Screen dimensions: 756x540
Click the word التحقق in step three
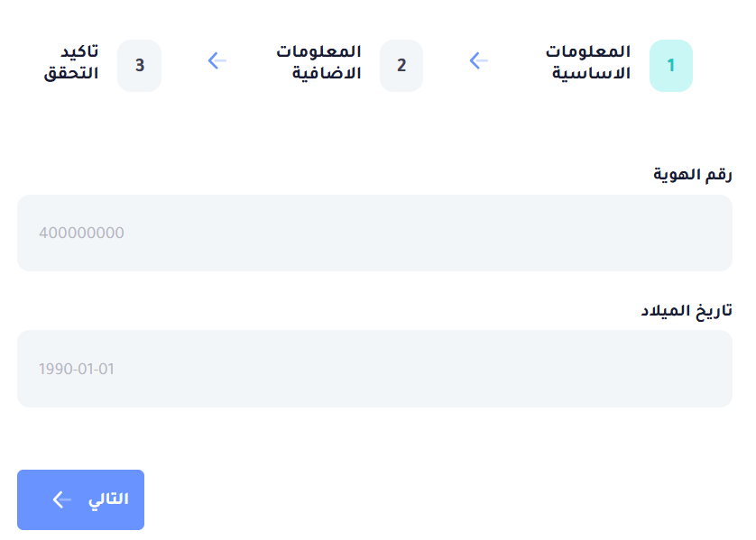[x=71, y=74]
